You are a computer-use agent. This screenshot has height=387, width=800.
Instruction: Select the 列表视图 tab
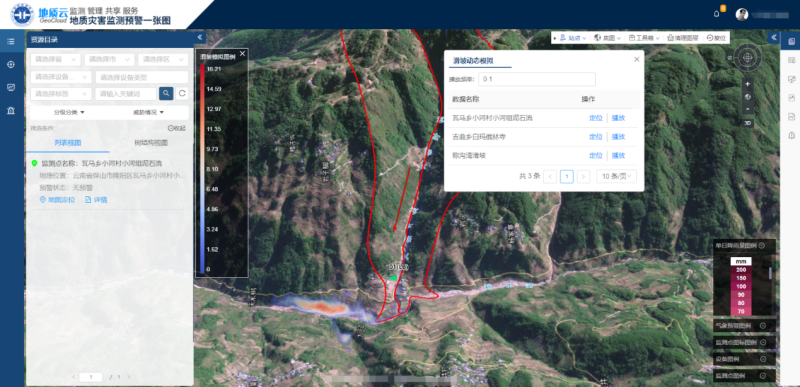coord(68,143)
